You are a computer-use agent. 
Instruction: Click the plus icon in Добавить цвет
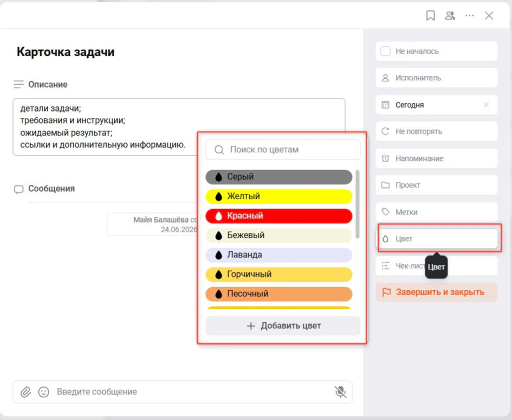pyautogui.click(x=251, y=326)
